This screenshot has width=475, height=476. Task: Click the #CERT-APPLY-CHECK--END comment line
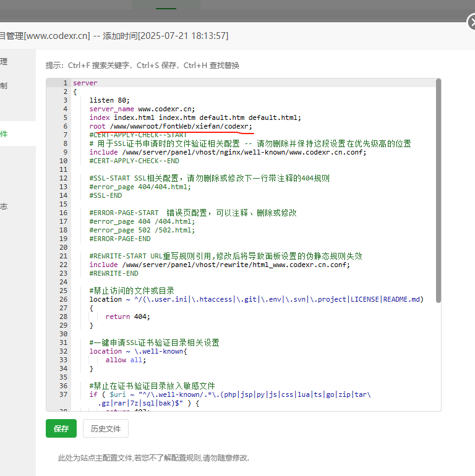click(134, 161)
